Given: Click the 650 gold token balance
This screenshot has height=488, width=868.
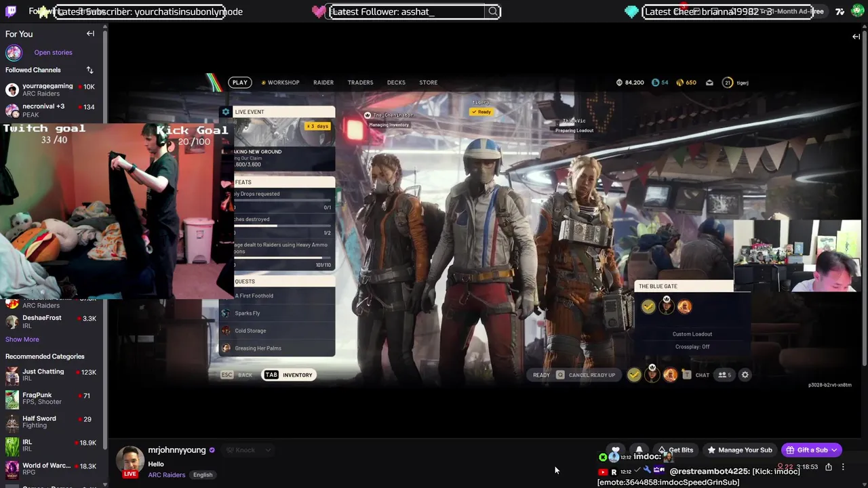Looking at the screenshot, I should pos(686,83).
